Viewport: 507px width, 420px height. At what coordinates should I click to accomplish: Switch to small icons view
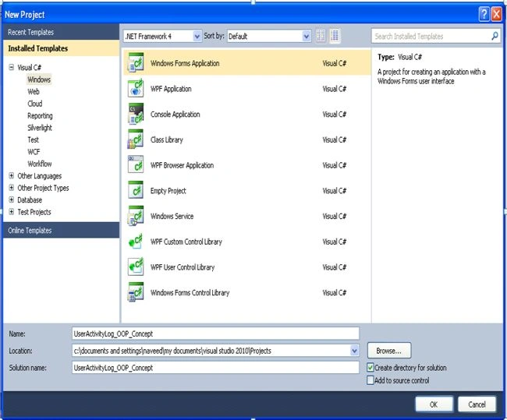(x=321, y=36)
